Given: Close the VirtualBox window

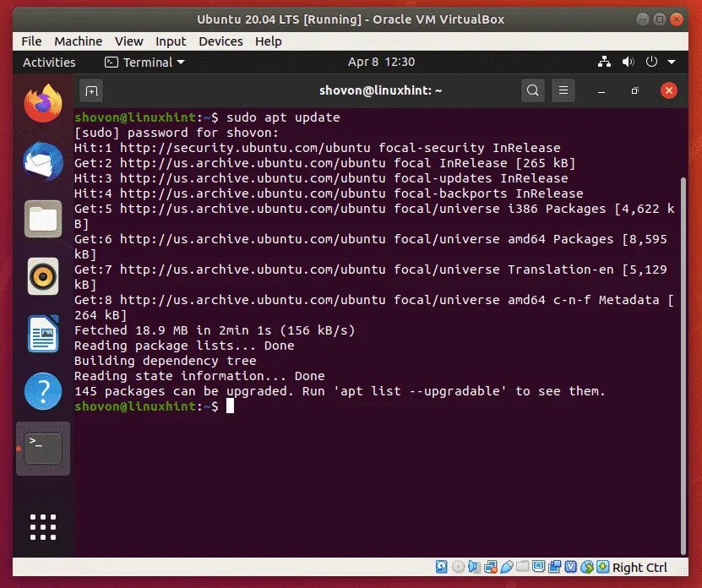Looking at the screenshot, I should click(x=677, y=19).
